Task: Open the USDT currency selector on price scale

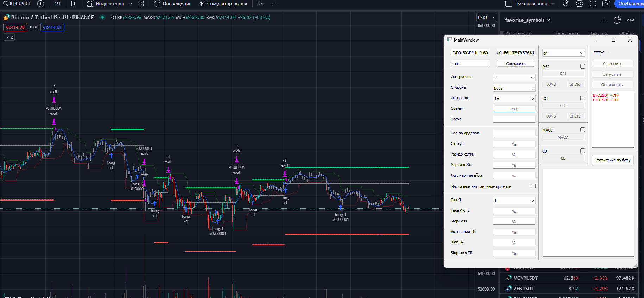Action: point(486,18)
